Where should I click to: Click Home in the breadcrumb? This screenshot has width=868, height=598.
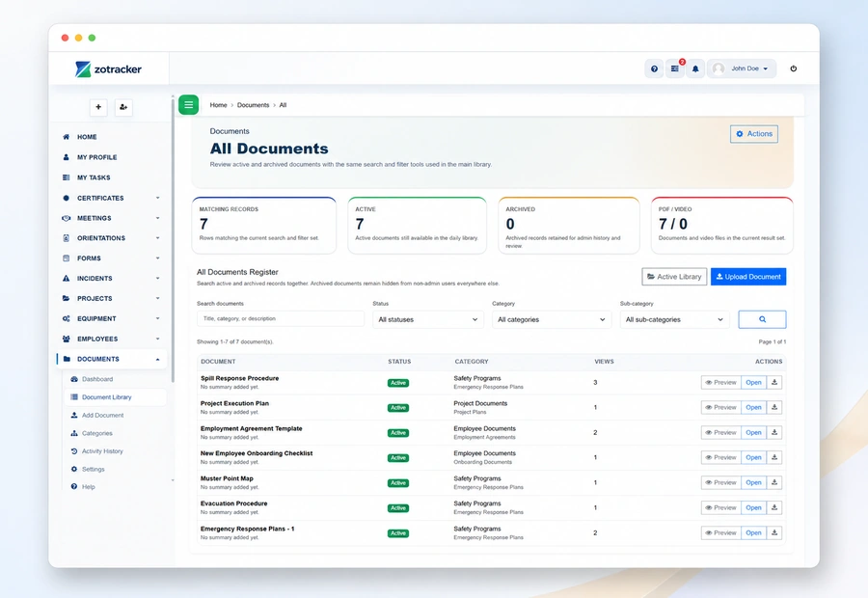tap(218, 105)
